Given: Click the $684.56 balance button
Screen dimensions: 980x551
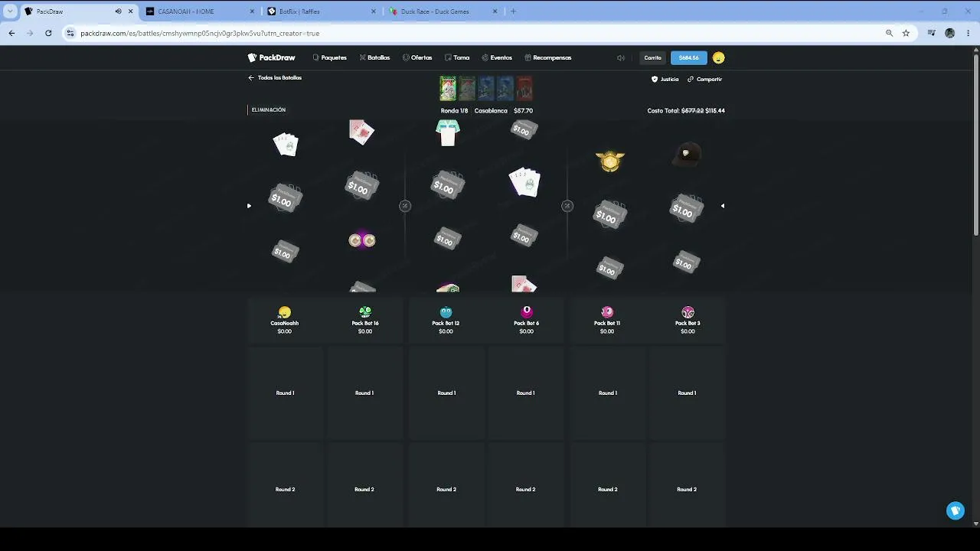Looking at the screenshot, I should coord(689,57).
